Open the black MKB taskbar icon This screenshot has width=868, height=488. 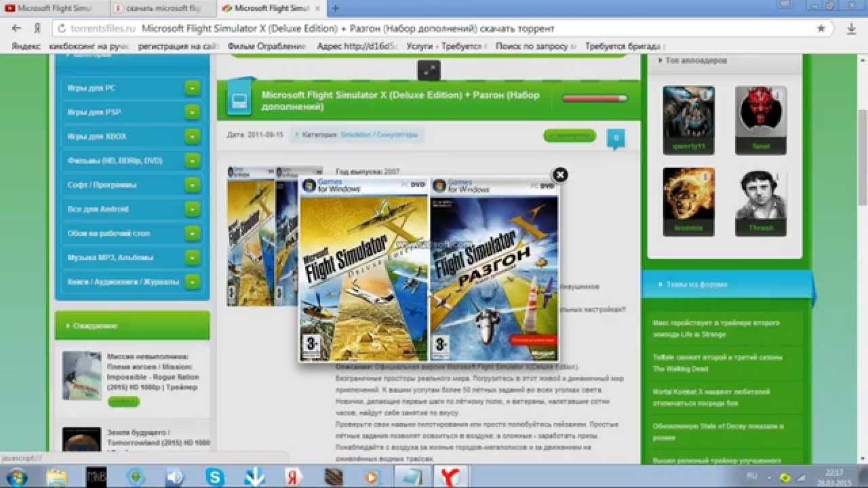(96, 477)
